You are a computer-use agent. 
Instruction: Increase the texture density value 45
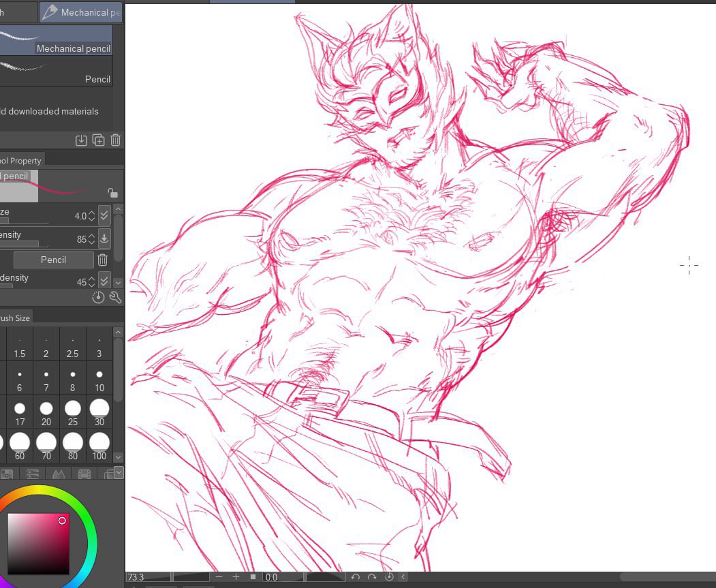click(92, 279)
